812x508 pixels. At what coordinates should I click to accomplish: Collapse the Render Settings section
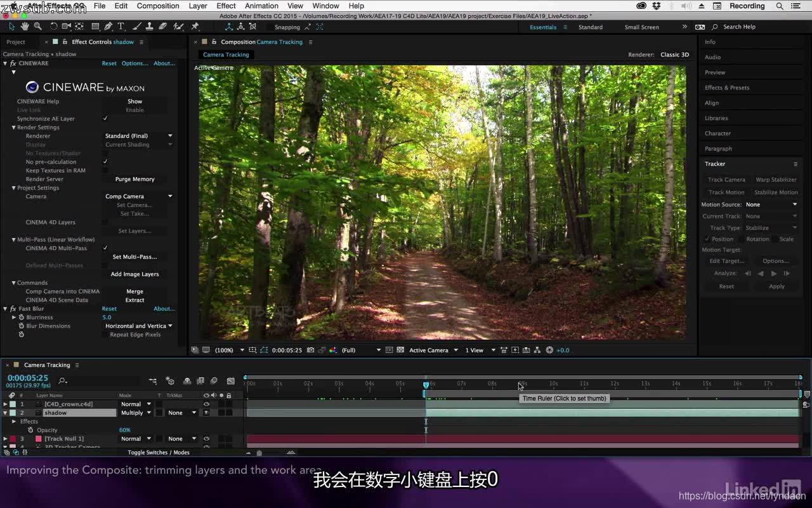(13, 128)
